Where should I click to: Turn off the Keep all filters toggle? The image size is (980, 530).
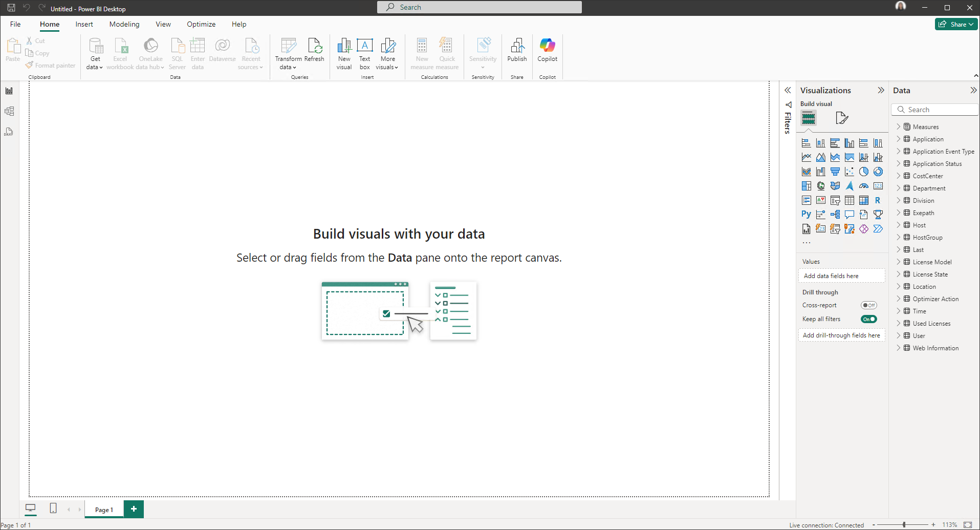pyautogui.click(x=868, y=319)
